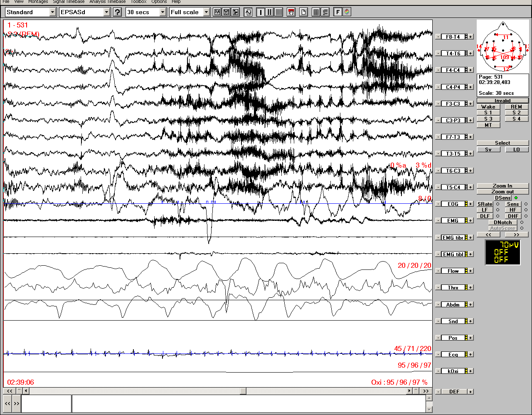The height and width of the screenshot is (415, 532).
Task: Score epoch as REM
Action: click(517, 107)
